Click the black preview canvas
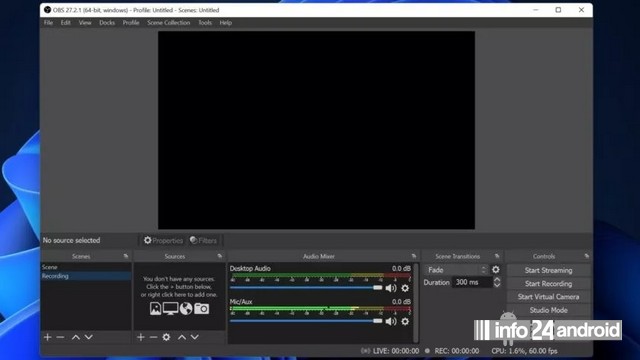 pos(316,130)
